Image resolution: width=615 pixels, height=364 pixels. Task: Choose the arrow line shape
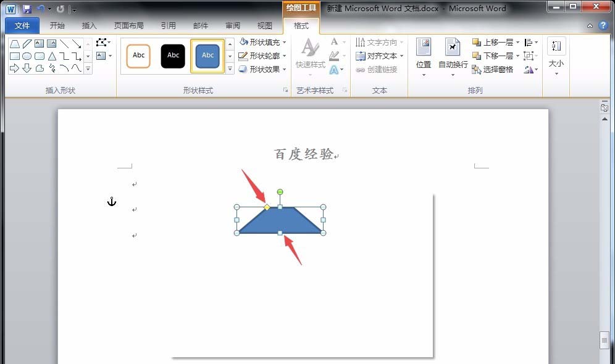point(77,43)
